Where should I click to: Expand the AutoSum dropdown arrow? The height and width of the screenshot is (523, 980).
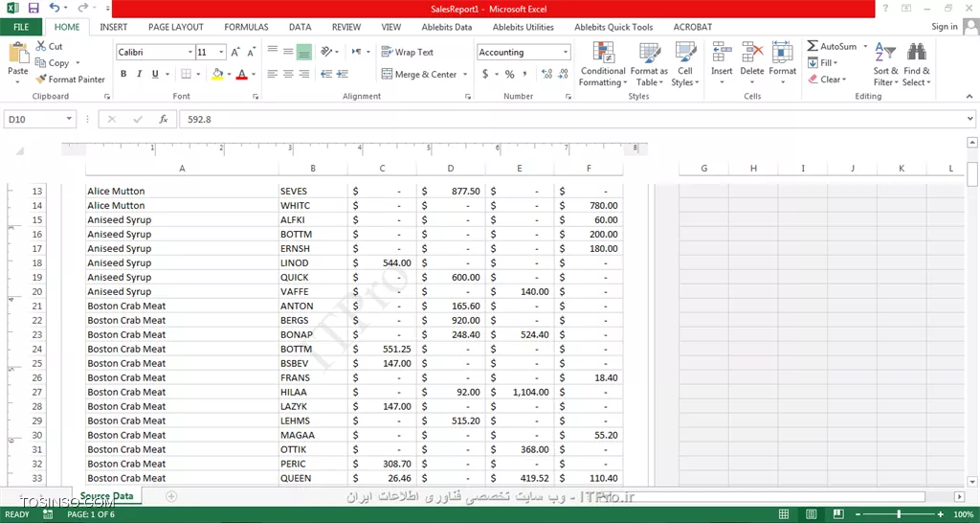click(865, 46)
